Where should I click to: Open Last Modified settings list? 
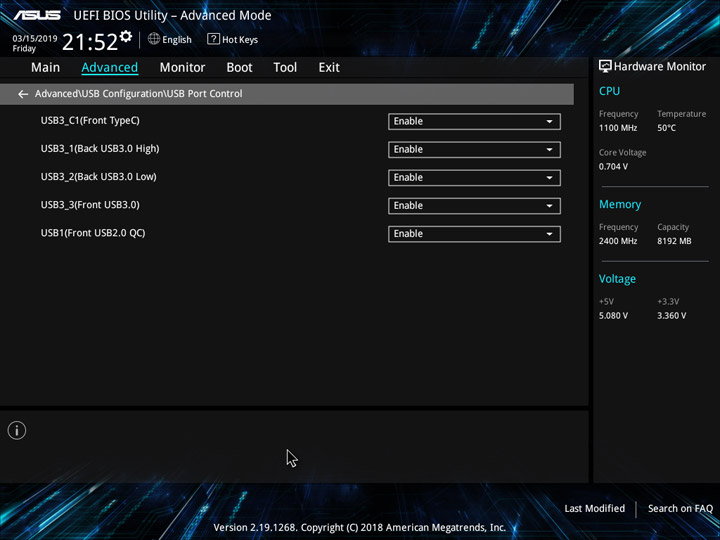[x=595, y=508]
